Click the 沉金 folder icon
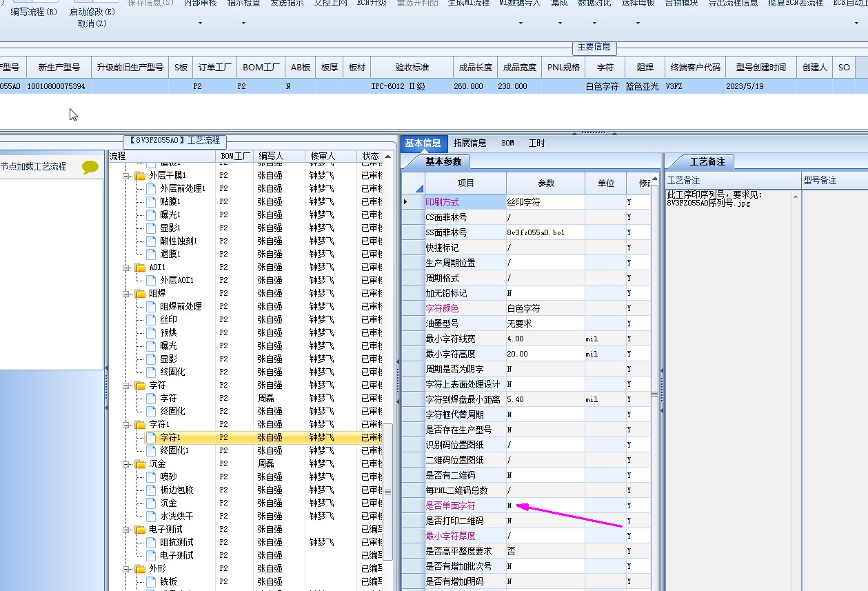 pyautogui.click(x=141, y=464)
